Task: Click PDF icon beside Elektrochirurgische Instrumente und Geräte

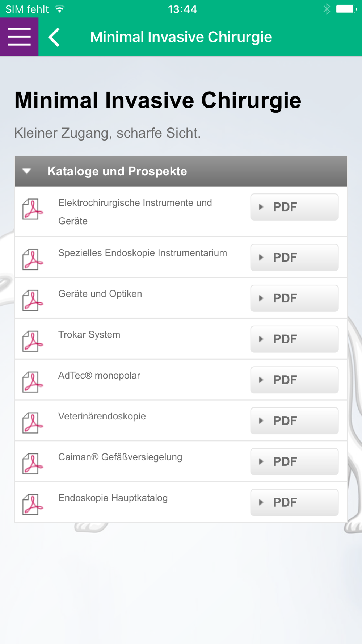Action: pos(32,209)
